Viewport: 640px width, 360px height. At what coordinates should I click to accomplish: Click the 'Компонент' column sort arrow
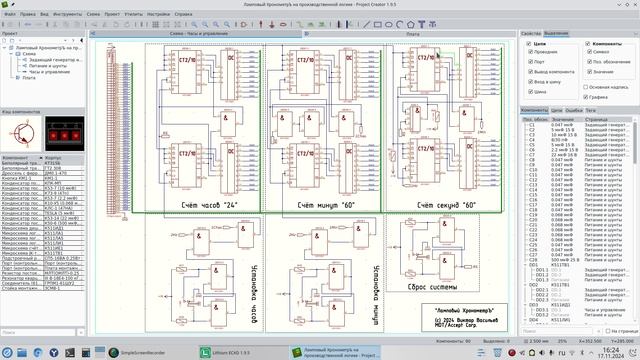click(x=40, y=158)
